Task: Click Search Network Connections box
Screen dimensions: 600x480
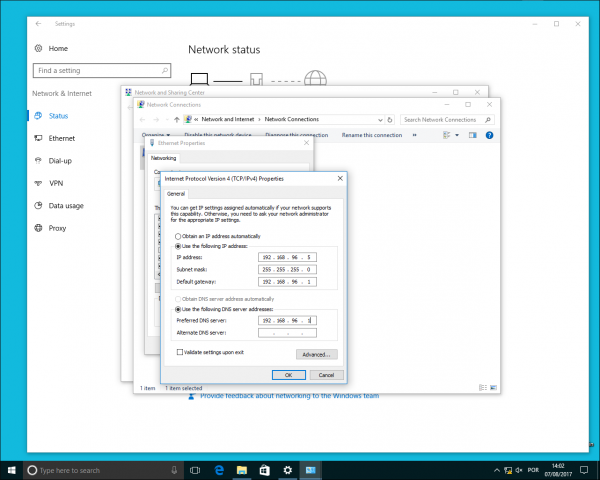Action: (447, 120)
